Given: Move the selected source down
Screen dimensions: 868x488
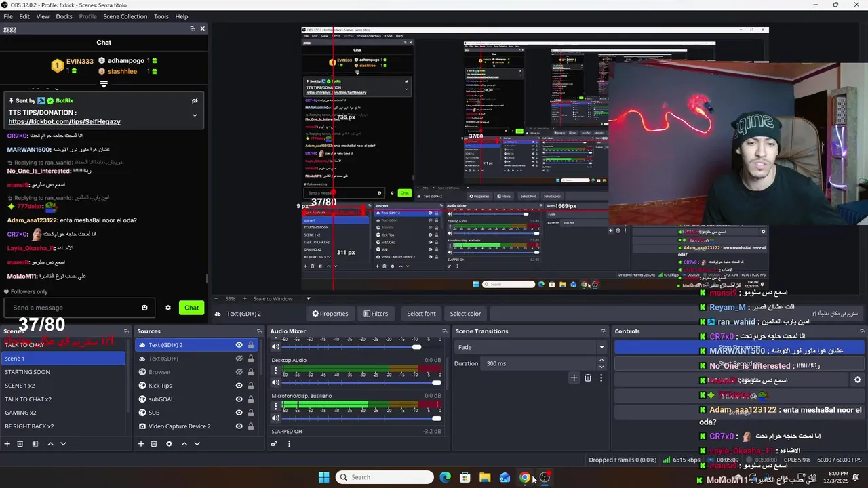Looking at the screenshot, I should (x=197, y=444).
